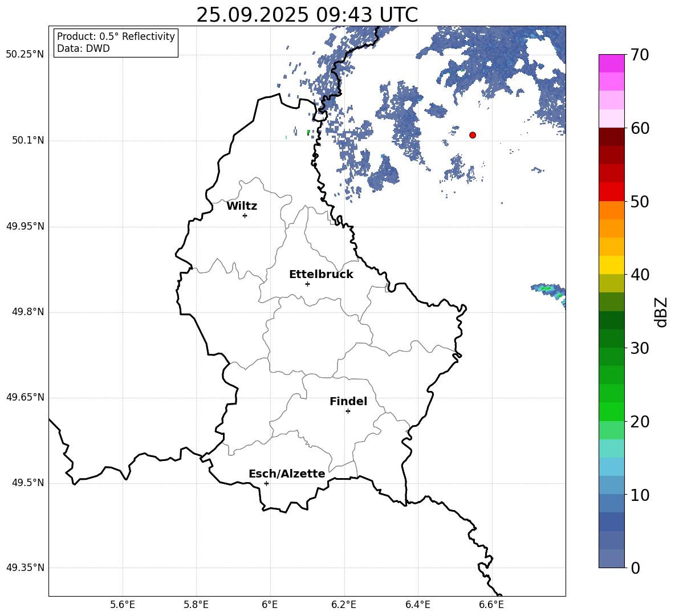The height and width of the screenshot is (616, 675).
Task: Click the 49.35°N latitude label
Action: [x=25, y=568]
